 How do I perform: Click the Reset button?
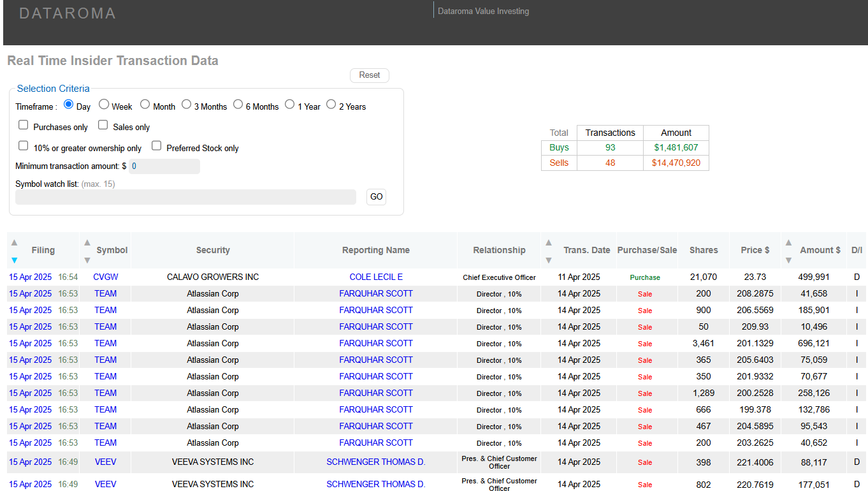click(x=370, y=75)
